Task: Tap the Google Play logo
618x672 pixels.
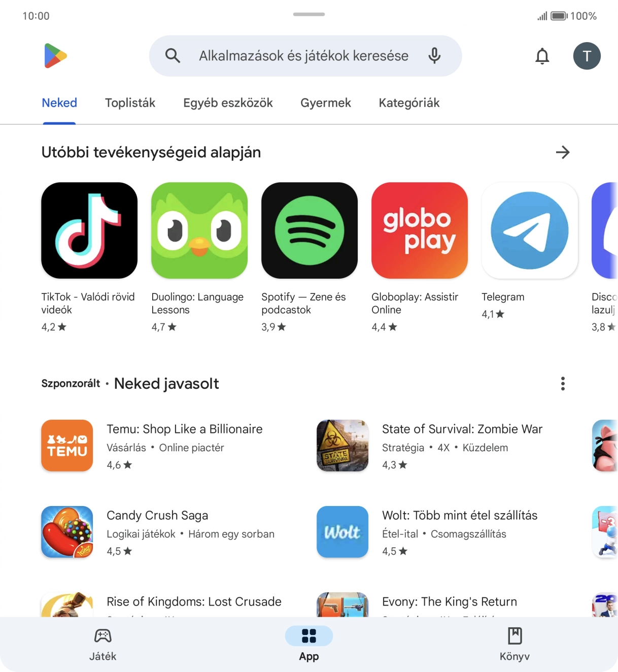Action: 55,56
